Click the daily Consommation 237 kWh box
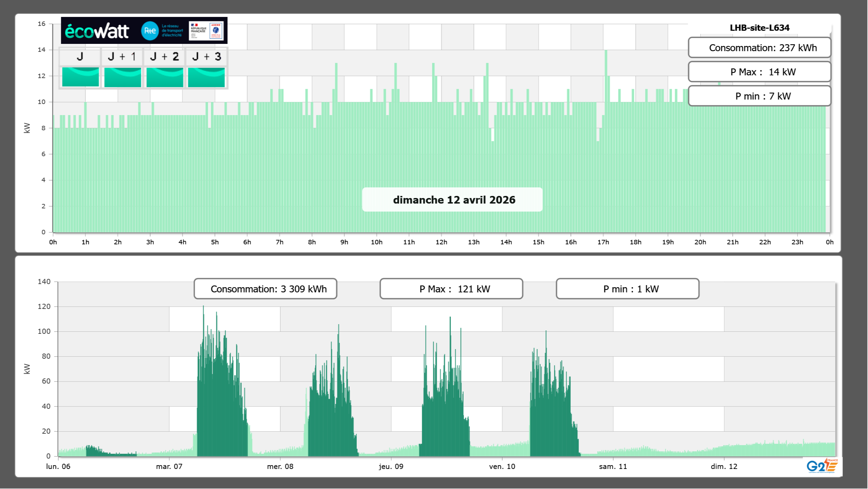868x489 pixels. 759,48
